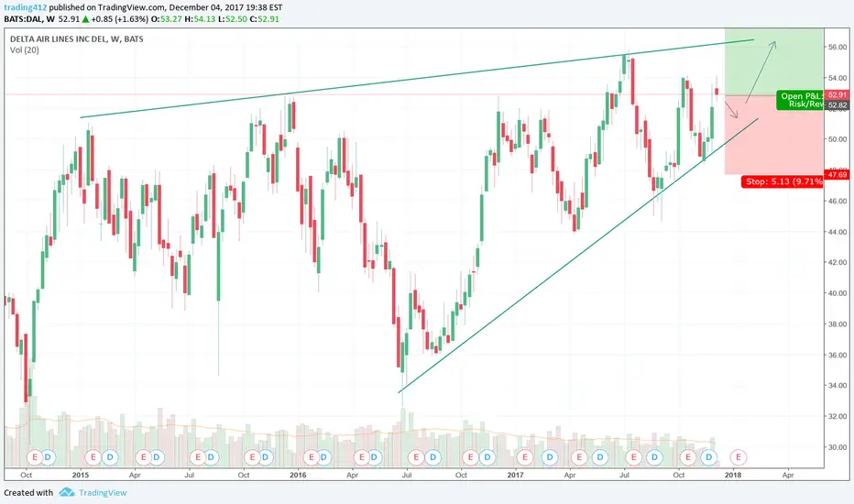Select the earnings E marker at Oct 2016

pos(471,457)
